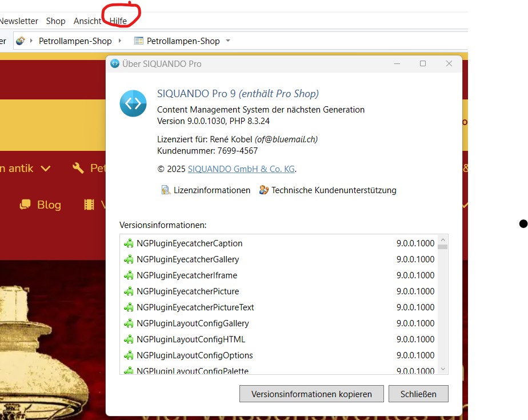Click the plugin icon of NGPluginEyecatcherPicture

(x=129, y=291)
